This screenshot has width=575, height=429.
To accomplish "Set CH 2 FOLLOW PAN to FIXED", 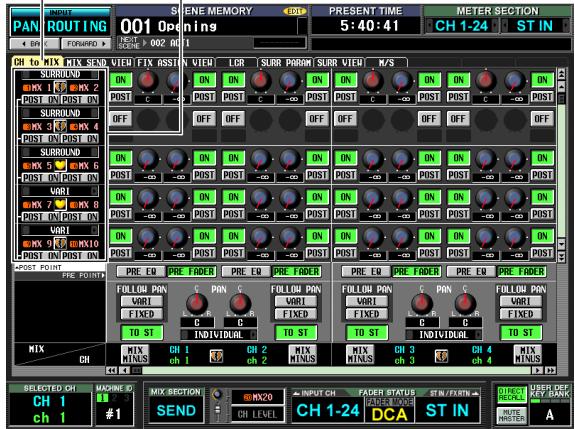I will (x=296, y=314).
